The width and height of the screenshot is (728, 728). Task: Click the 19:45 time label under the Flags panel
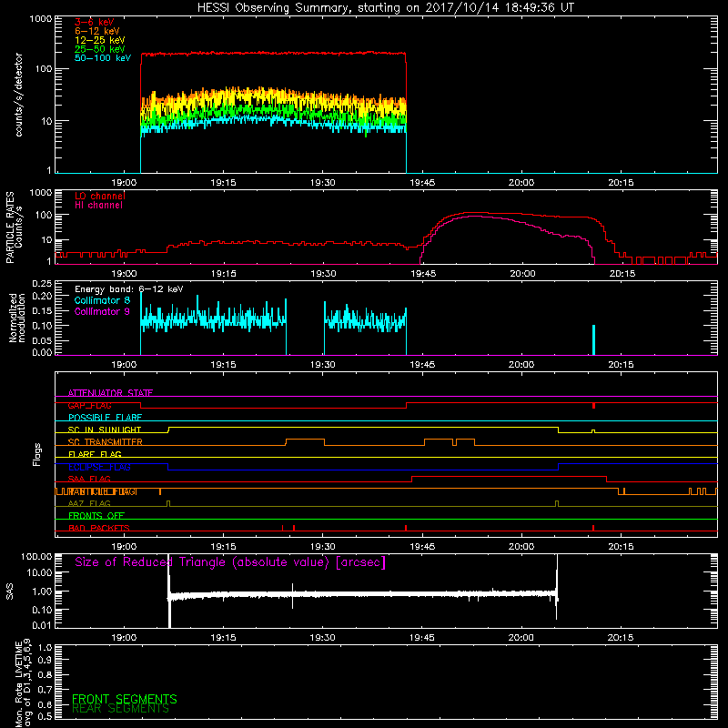click(x=422, y=547)
